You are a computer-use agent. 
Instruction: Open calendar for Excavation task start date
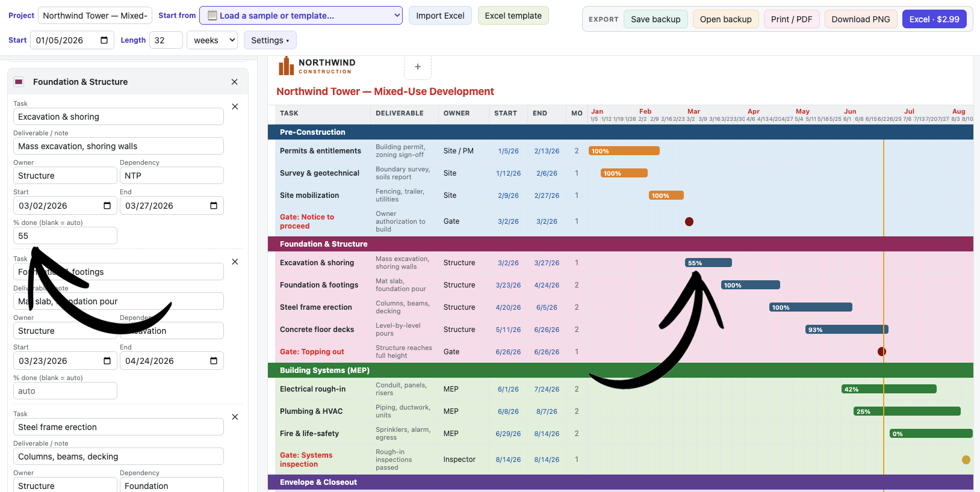click(x=107, y=206)
